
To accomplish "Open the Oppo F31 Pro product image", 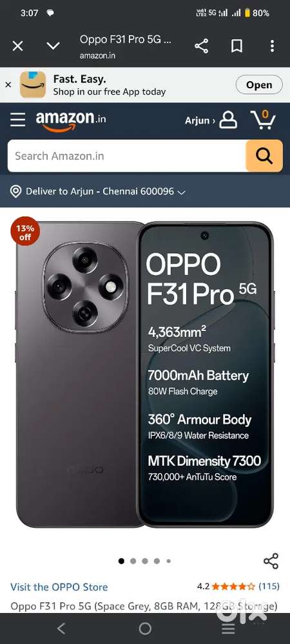I will click(145, 375).
